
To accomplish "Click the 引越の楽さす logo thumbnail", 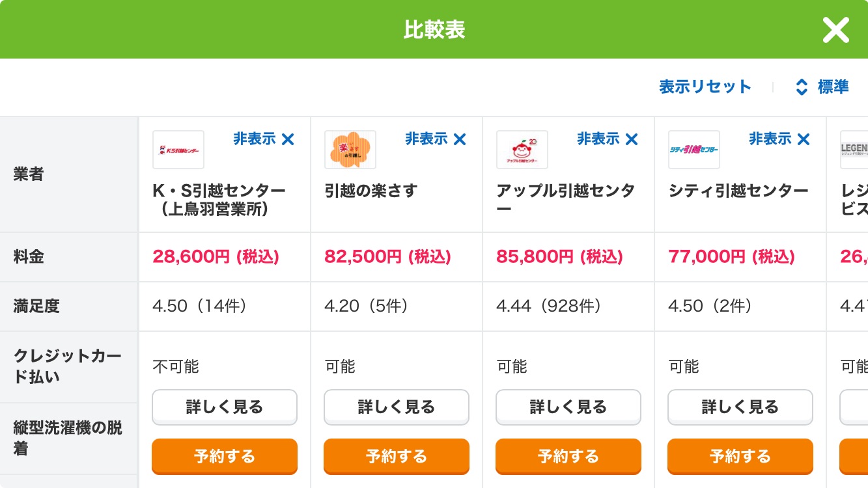I will click(x=350, y=150).
